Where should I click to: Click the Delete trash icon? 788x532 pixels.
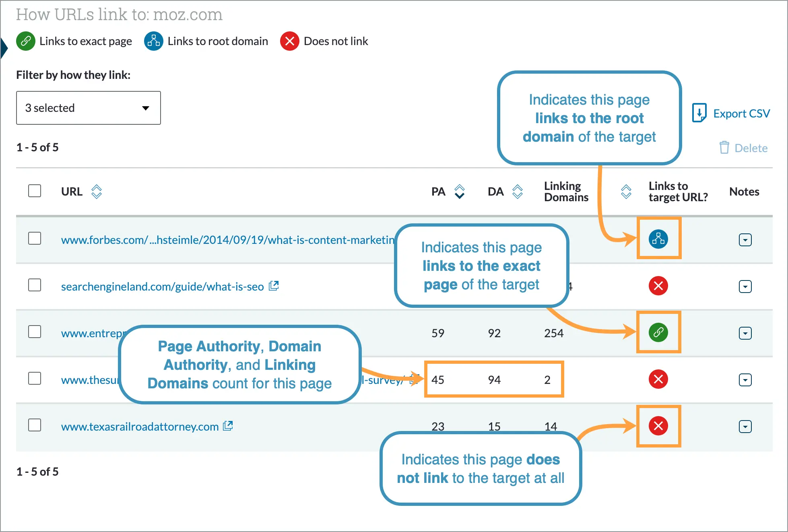pyautogui.click(x=724, y=148)
